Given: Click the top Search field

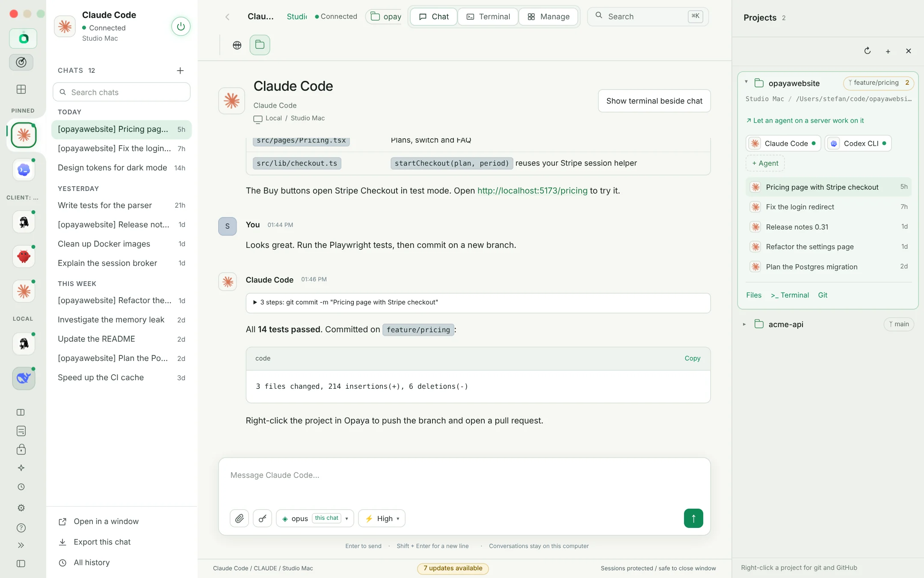Looking at the screenshot, I should point(648,17).
